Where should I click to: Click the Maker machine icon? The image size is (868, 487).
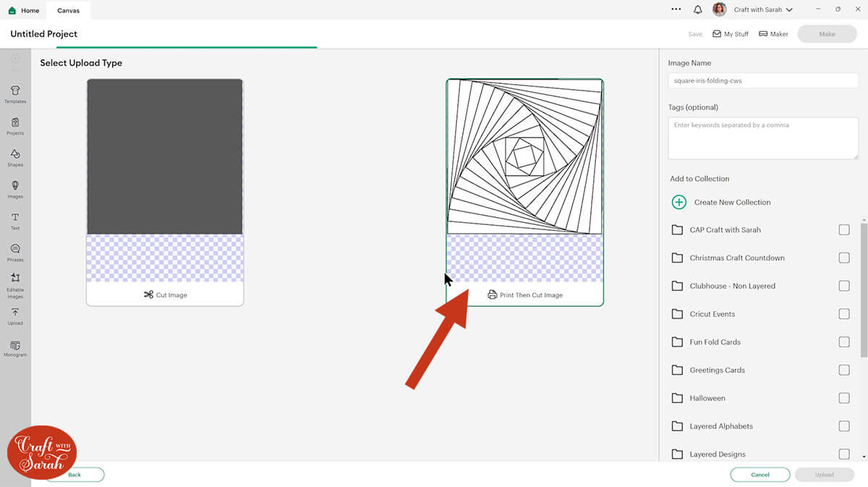(x=762, y=34)
